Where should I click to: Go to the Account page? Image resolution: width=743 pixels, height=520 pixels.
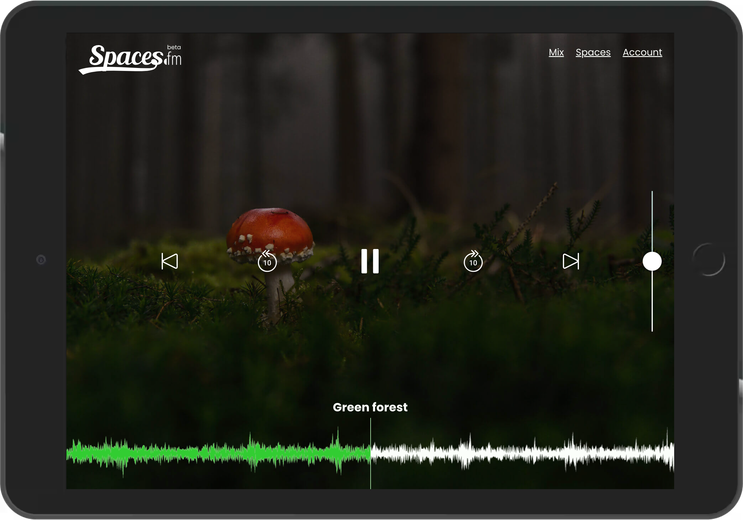(642, 52)
